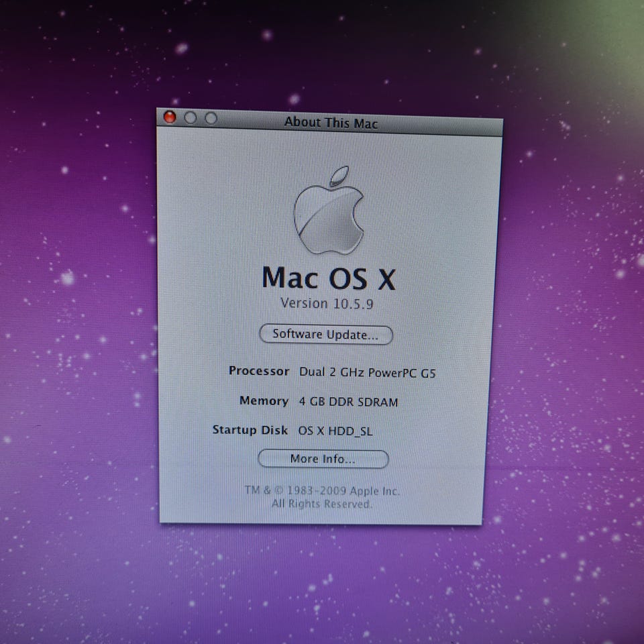
Task: Click the OS X HDD_SL disk name
Action: (335, 431)
